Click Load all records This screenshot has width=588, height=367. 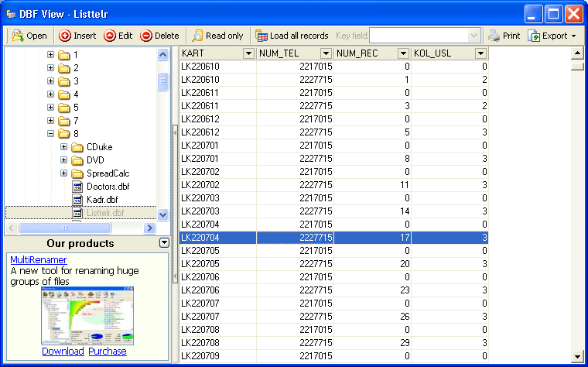pyautogui.click(x=292, y=36)
